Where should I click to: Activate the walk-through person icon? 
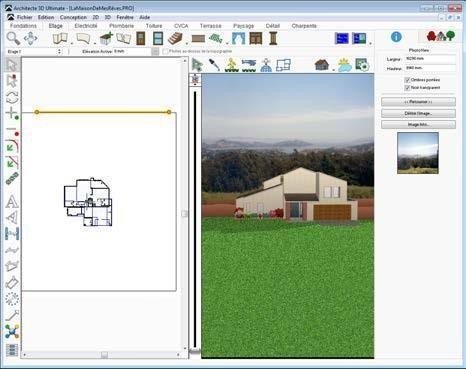click(232, 65)
